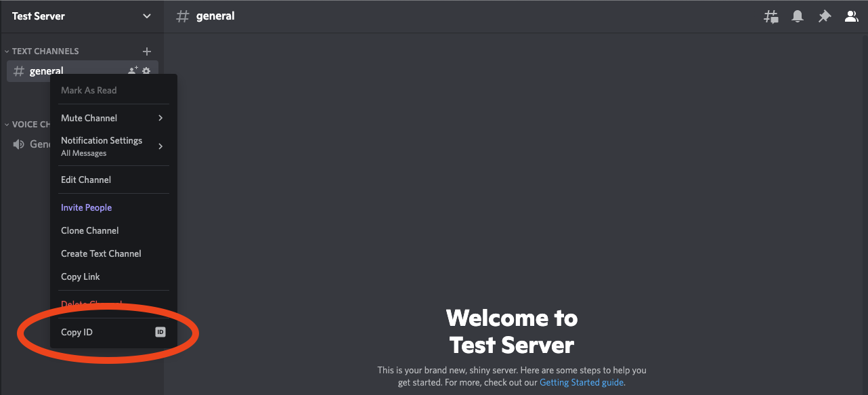Click the hashtag icon beside general in header
The width and height of the screenshot is (868, 395).
click(181, 16)
